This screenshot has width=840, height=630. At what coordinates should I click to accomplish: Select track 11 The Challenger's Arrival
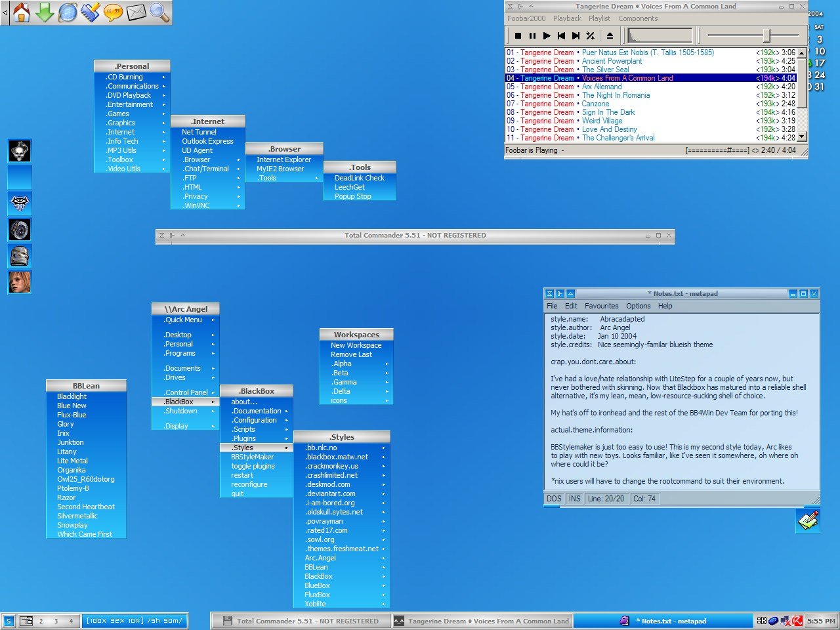[x=650, y=138]
